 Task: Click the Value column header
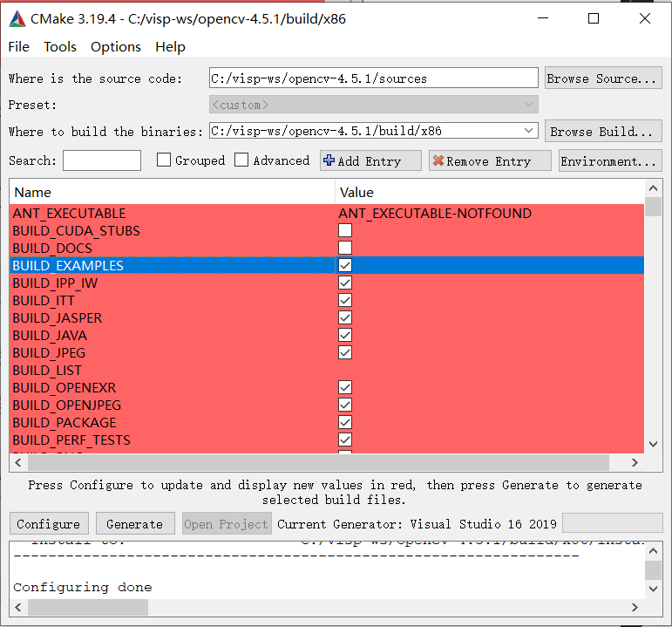(490, 192)
